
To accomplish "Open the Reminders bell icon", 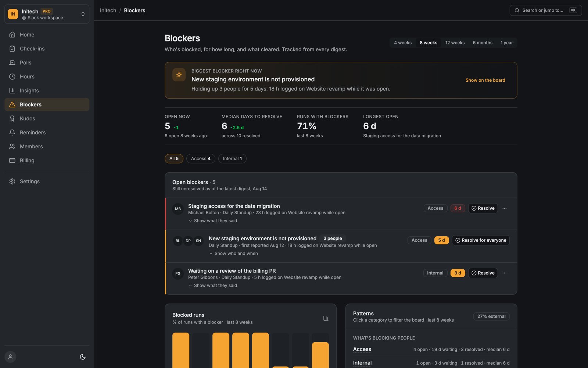I will point(12,132).
